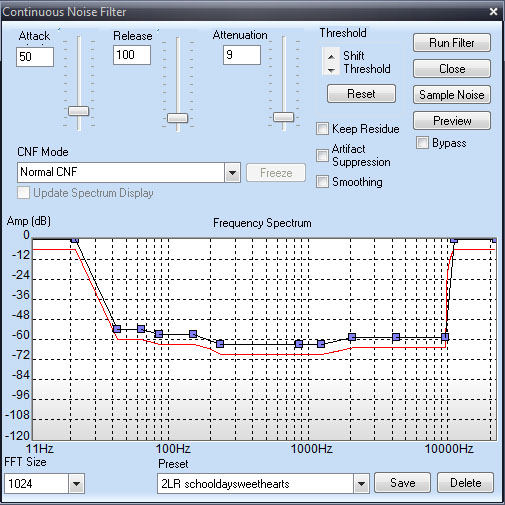Select the first low threshold point at -54 dB

click(117, 329)
